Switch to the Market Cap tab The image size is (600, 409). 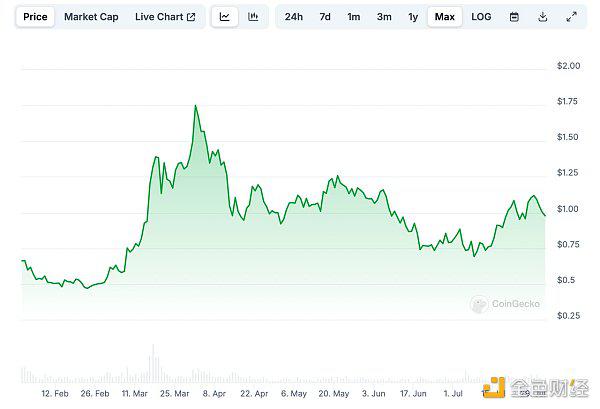(x=92, y=17)
